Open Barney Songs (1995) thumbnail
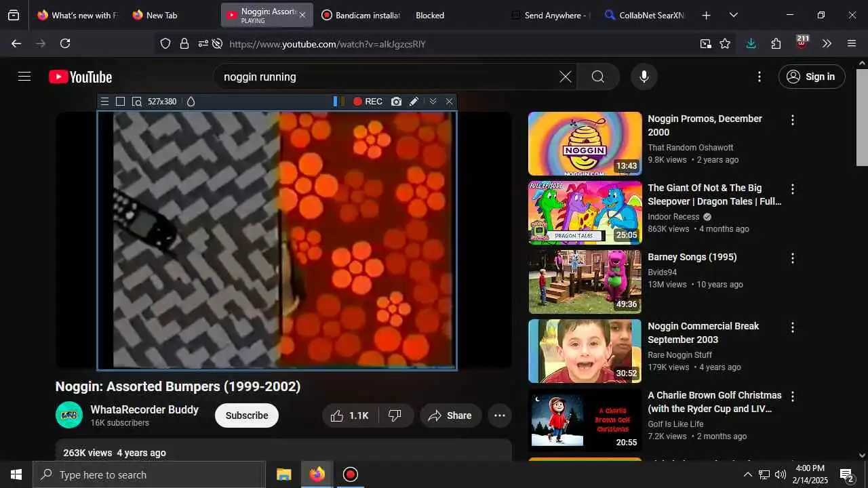Image resolution: width=868 pixels, height=488 pixels. [x=585, y=282]
